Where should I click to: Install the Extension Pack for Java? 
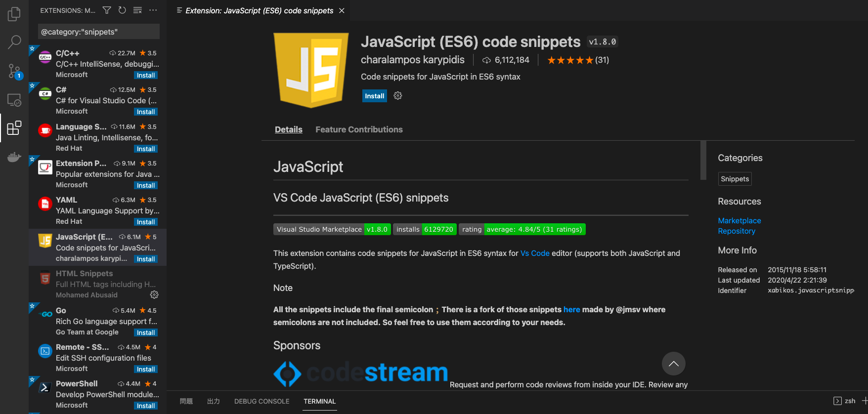[x=146, y=185]
